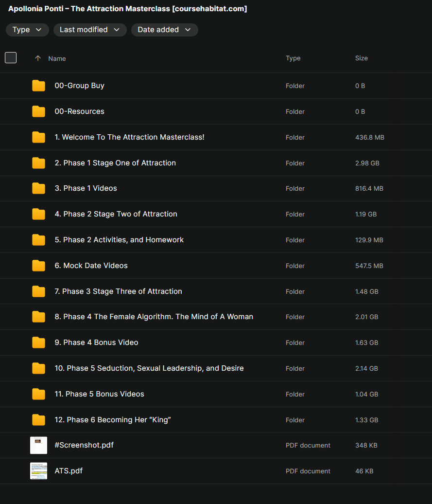Open 1. Welcome To The Attraction Masterclass! folder
Screen dimensions: 432x504
(x=129, y=137)
